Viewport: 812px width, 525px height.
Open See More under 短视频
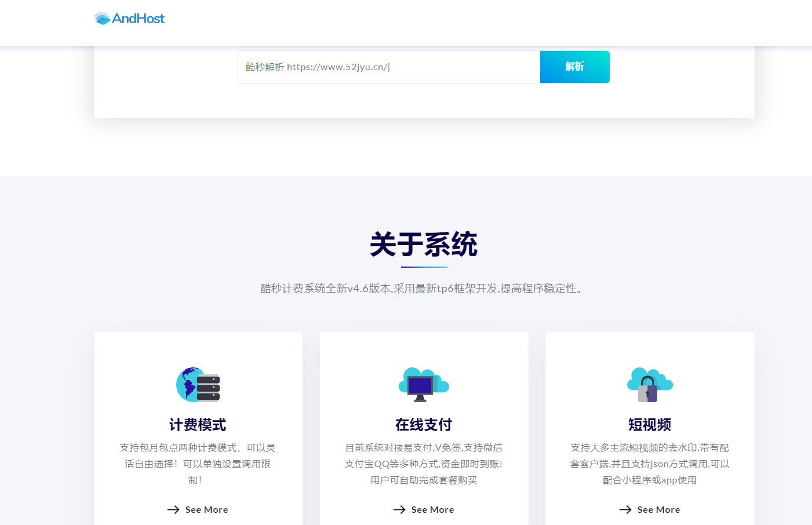(x=658, y=510)
